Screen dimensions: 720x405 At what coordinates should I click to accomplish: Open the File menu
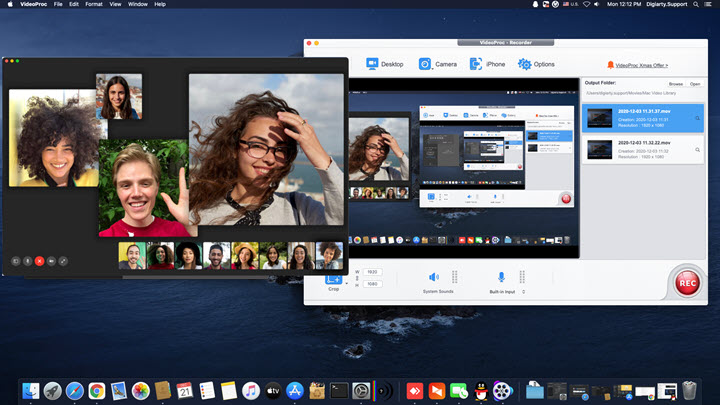pyautogui.click(x=58, y=5)
